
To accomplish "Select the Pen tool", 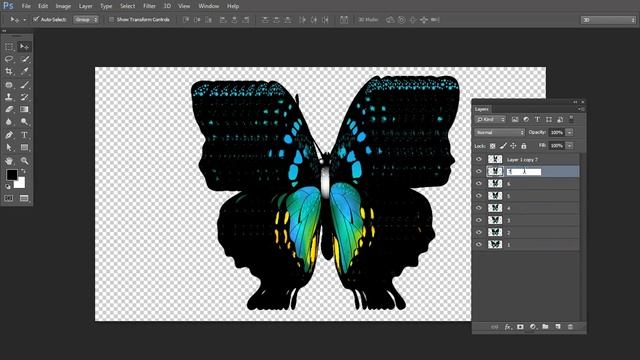I will click(9, 135).
